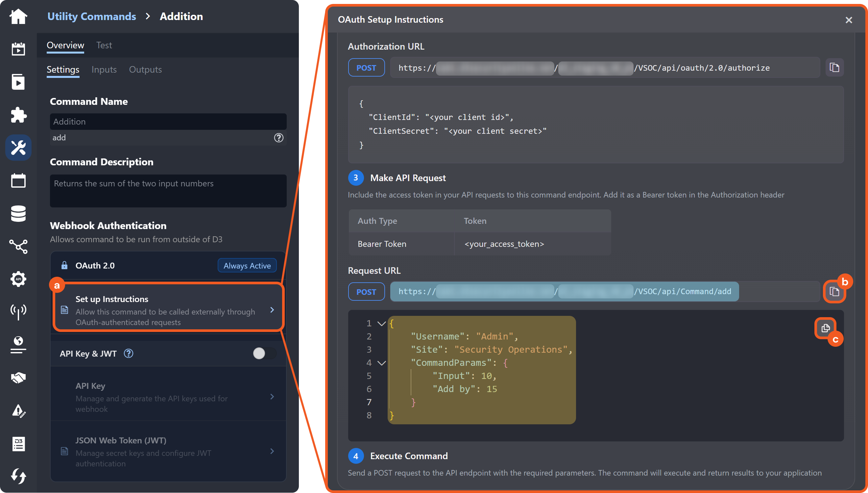Copy the Request URL
The image size is (868, 493).
click(x=834, y=292)
